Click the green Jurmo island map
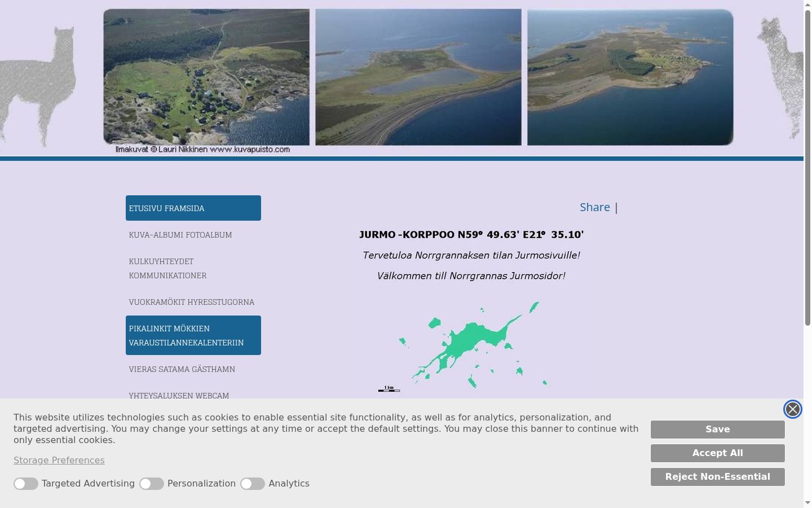Screen dimensions: 812x508 pyautogui.click(x=471, y=346)
